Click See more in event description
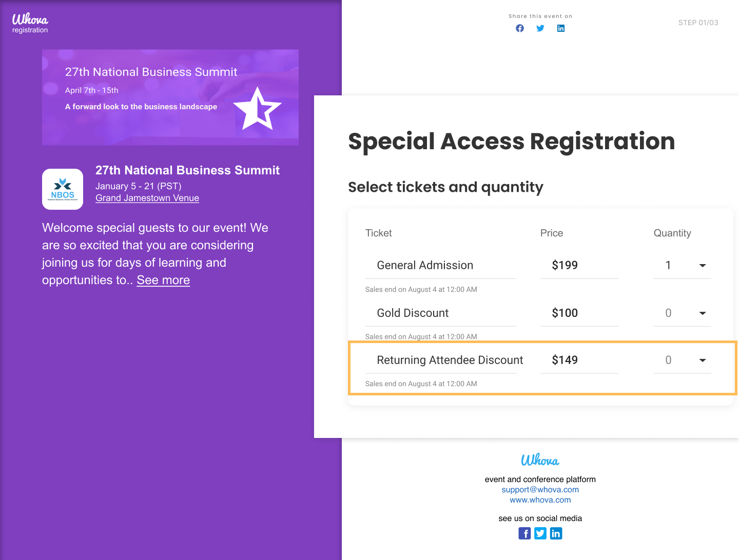This screenshot has height=560, width=739. [163, 280]
